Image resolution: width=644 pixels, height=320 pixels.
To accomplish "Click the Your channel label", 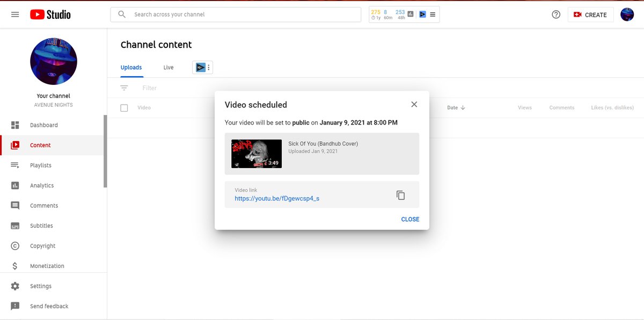I will pyautogui.click(x=54, y=96).
